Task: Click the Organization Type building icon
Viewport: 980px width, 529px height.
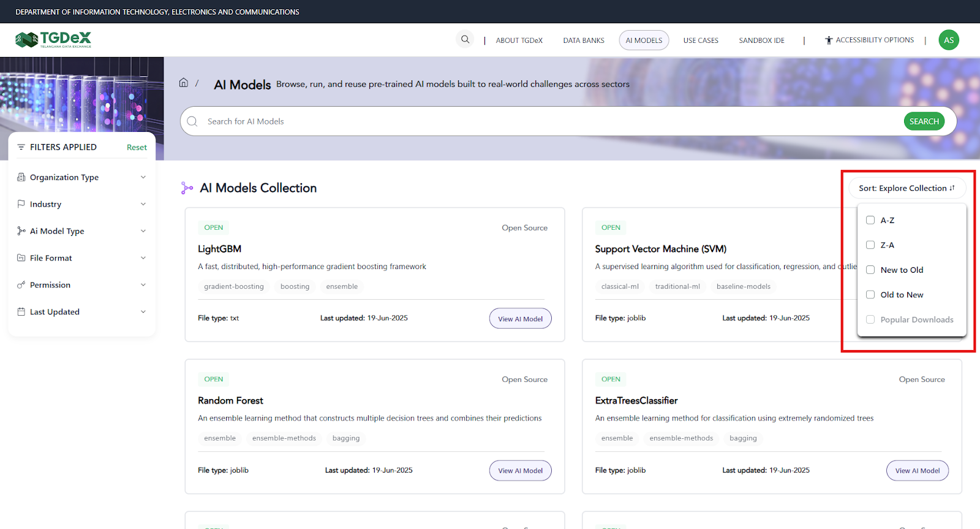Action: (21, 177)
